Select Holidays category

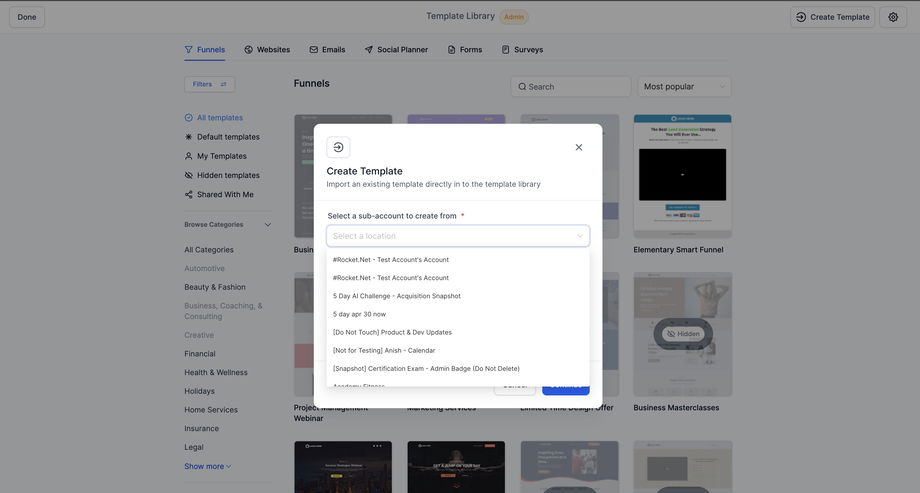[199, 391]
